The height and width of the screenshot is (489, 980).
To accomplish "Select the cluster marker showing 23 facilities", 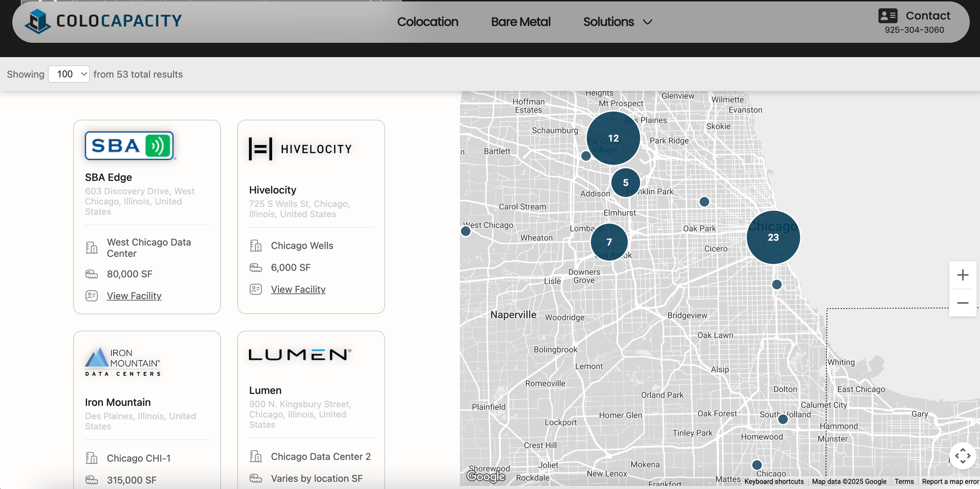I will [x=772, y=237].
